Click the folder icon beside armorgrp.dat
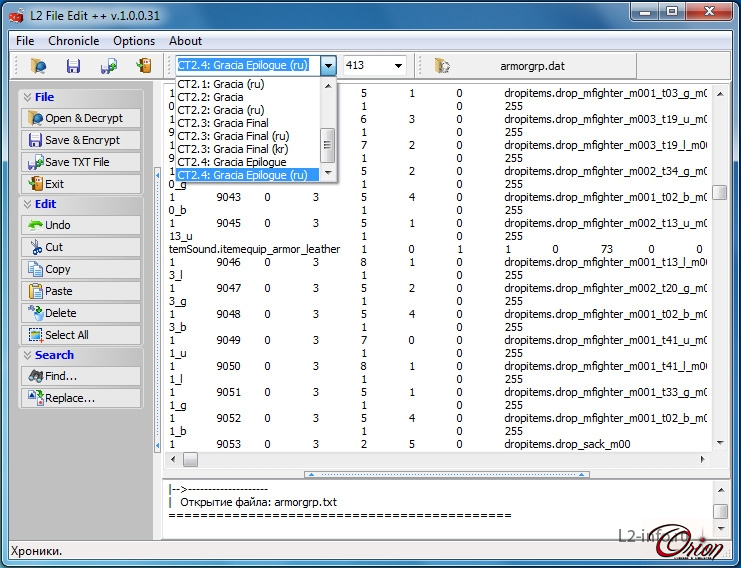This screenshot has height=568, width=741. tap(442, 66)
